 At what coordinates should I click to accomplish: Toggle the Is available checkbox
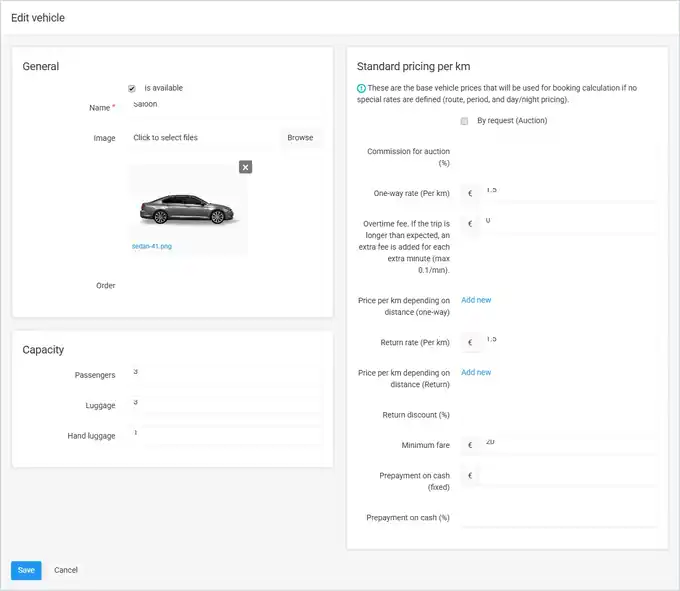point(132,88)
